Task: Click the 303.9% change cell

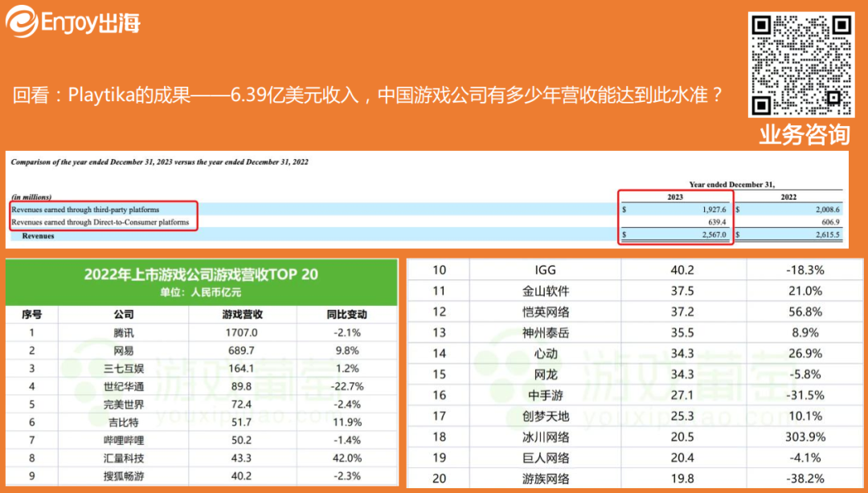Action: pos(805,437)
